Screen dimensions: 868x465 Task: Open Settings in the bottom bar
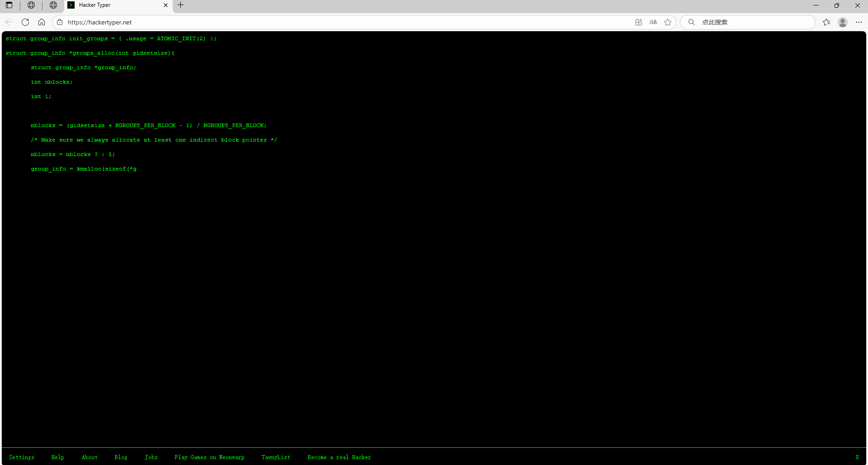tap(22, 457)
